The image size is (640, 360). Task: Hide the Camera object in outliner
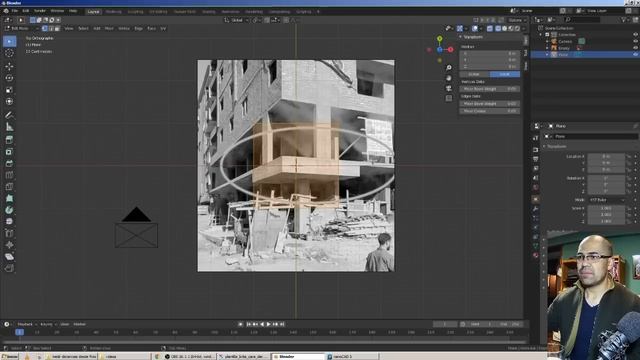coord(635,41)
